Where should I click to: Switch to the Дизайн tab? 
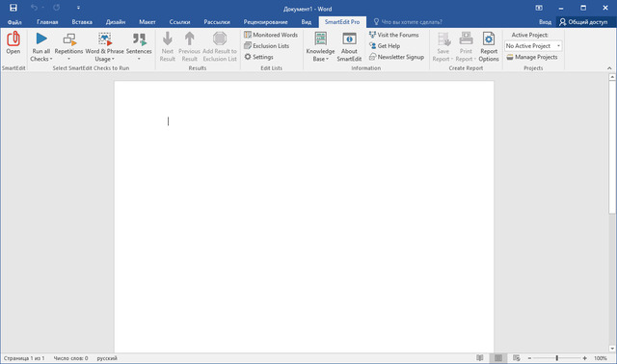pyautogui.click(x=116, y=22)
